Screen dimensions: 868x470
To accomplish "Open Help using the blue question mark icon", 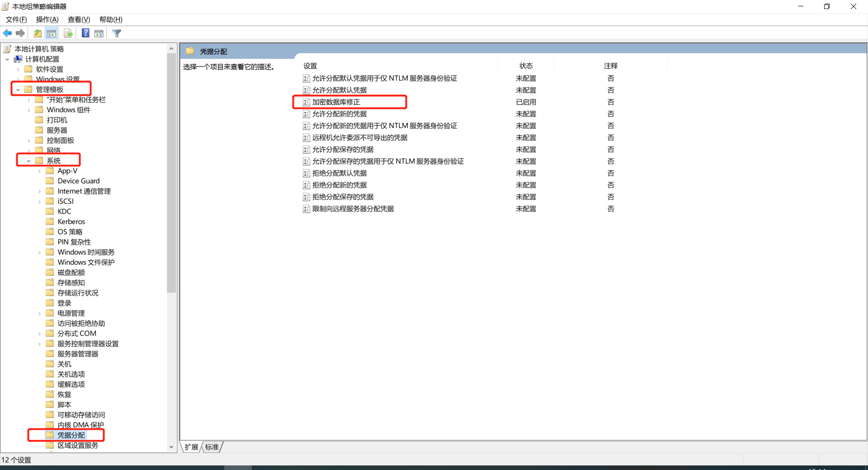I will tap(85, 33).
